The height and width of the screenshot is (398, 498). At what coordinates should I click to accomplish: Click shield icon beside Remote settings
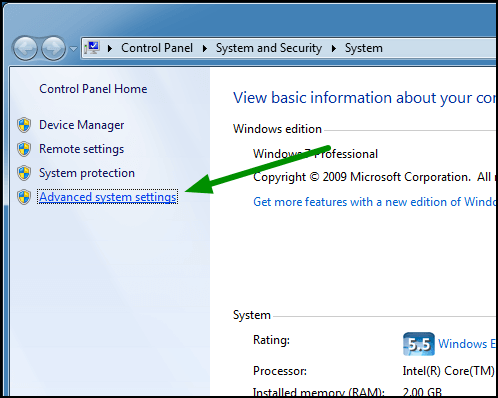pyautogui.click(x=24, y=149)
